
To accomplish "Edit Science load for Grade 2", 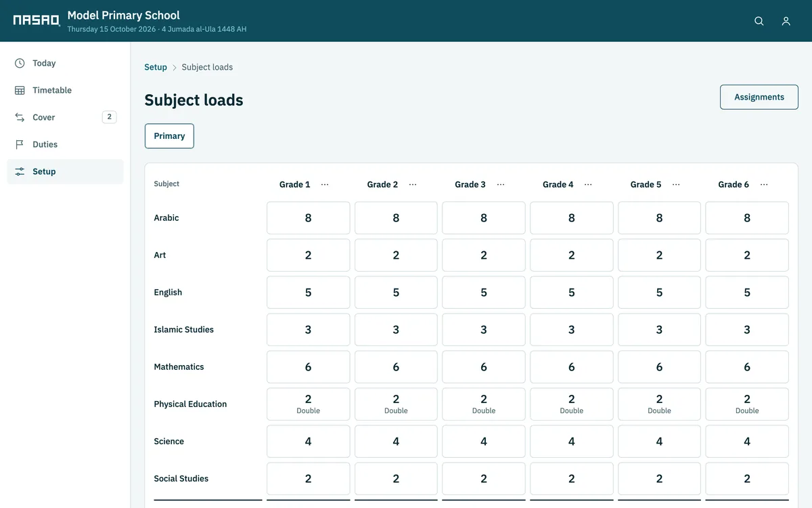I will pos(396,442).
